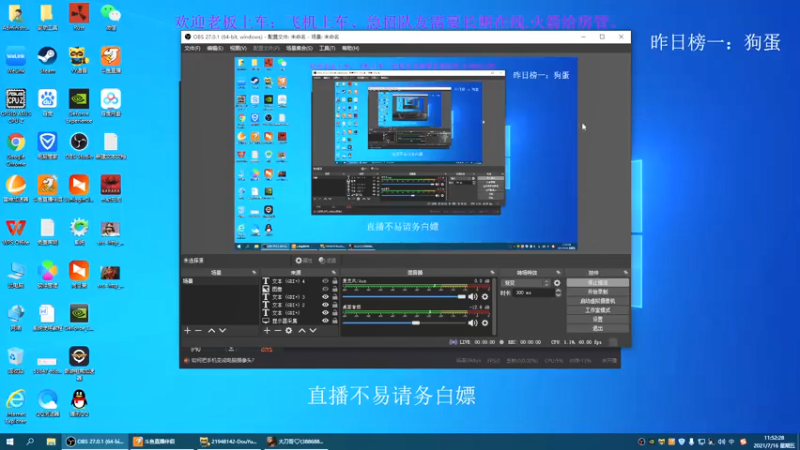Mute the microphone channel speaker icon
The image size is (800, 450).
tap(473, 296)
